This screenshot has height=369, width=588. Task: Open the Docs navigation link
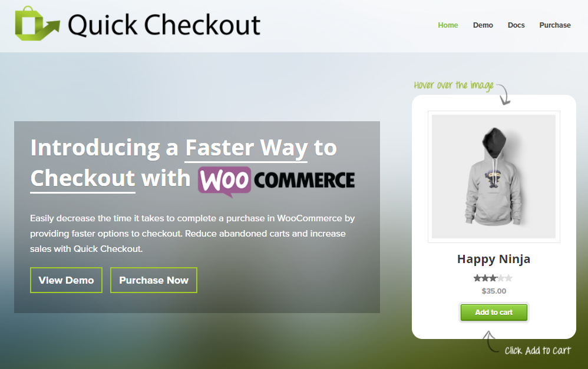[x=516, y=25]
